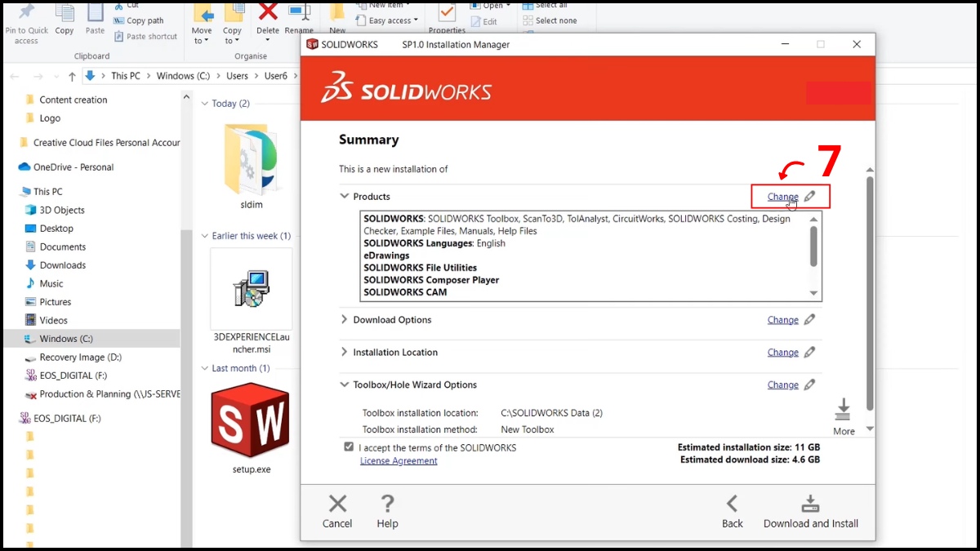
Task: Open the License Agreement link
Action: coord(399,461)
